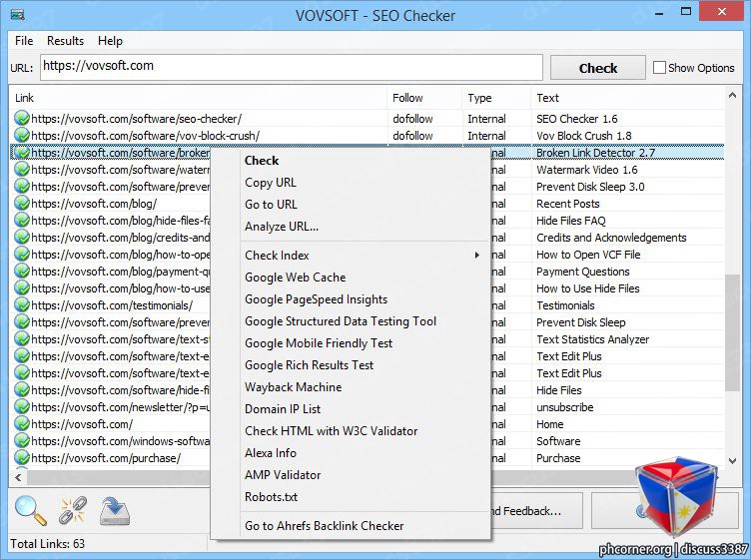751x560 pixels.
Task: Click 'Credits and Acknowledgements' cell
Action: point(611,238)
